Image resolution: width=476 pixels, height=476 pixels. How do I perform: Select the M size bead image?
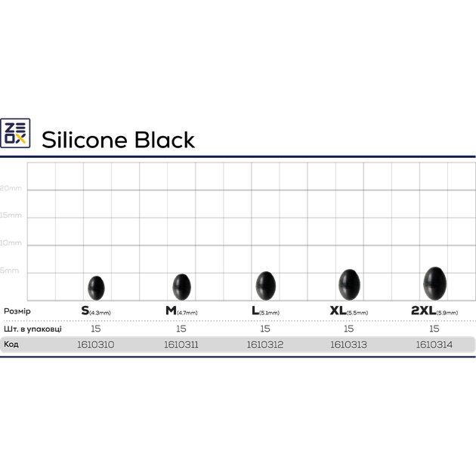point(181,287)
